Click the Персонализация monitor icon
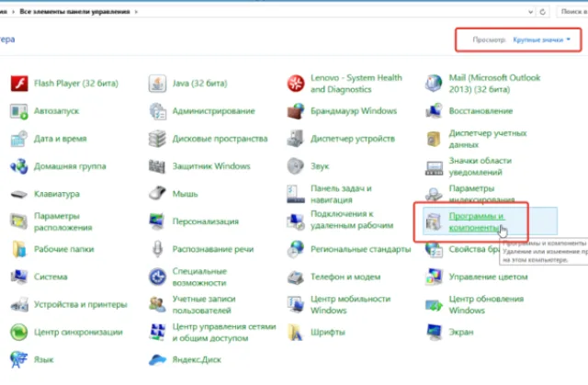 point(157,221)
